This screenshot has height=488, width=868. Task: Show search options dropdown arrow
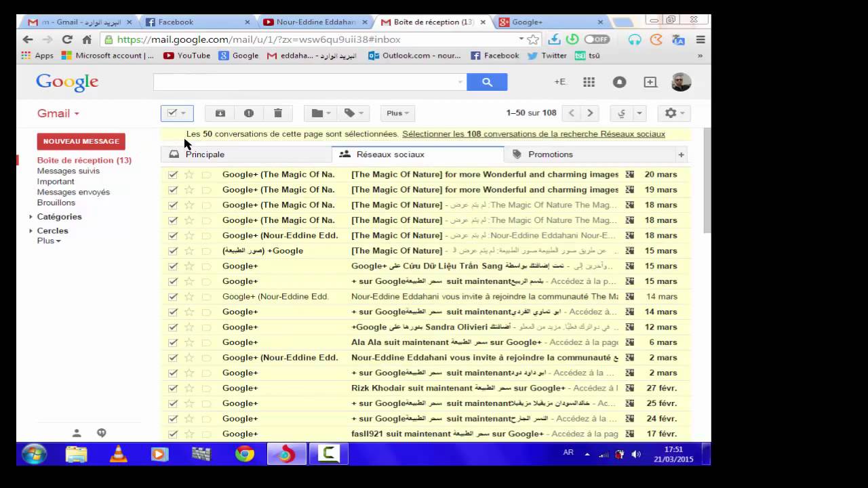click(460, 82)
